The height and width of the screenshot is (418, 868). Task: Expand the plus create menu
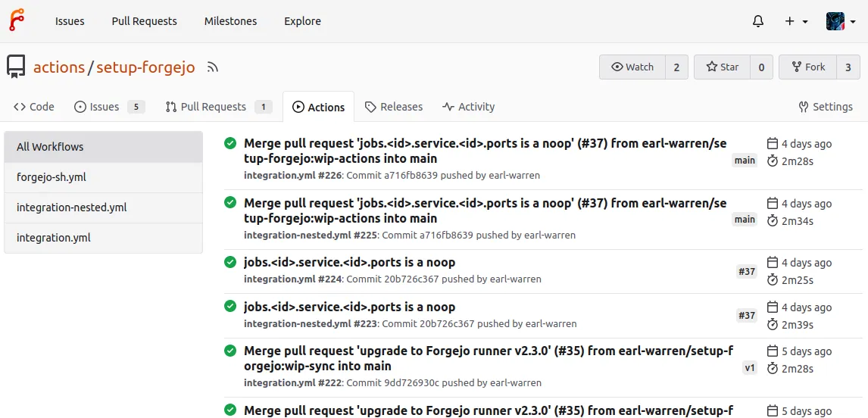click(796, 21)
